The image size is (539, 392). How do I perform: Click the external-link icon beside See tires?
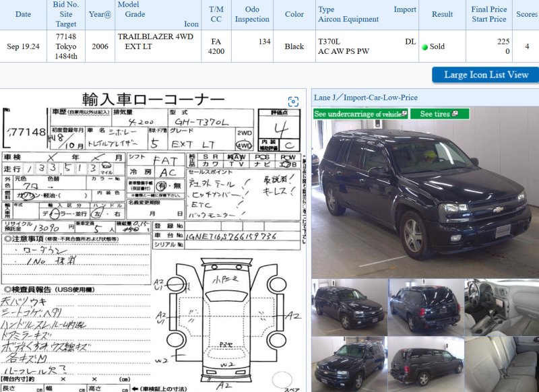click(x=455, y=114)
